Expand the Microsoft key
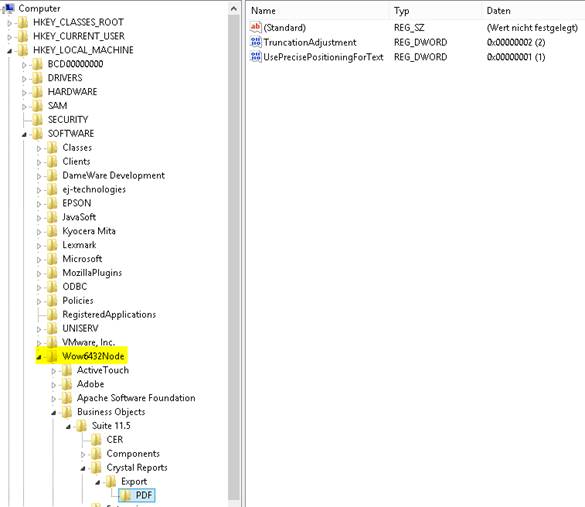The image size is (585, 507). click(x=39, y=260)
